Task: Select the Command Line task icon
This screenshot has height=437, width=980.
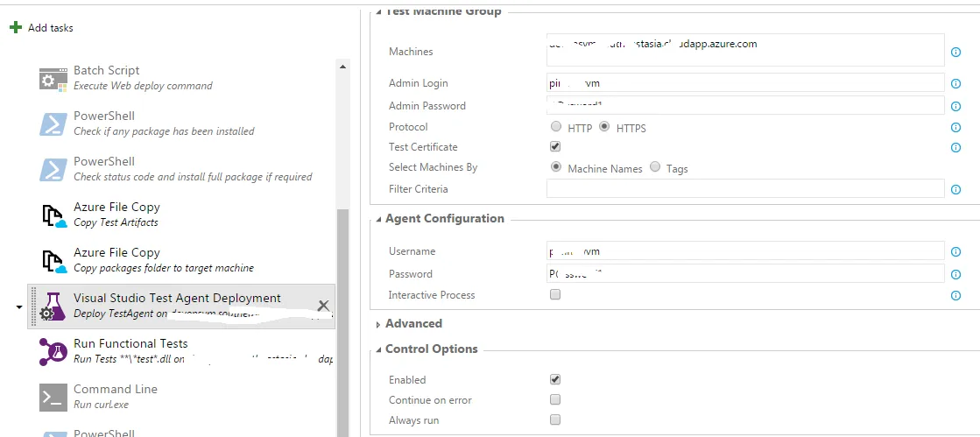Action: tap(53, 397)
